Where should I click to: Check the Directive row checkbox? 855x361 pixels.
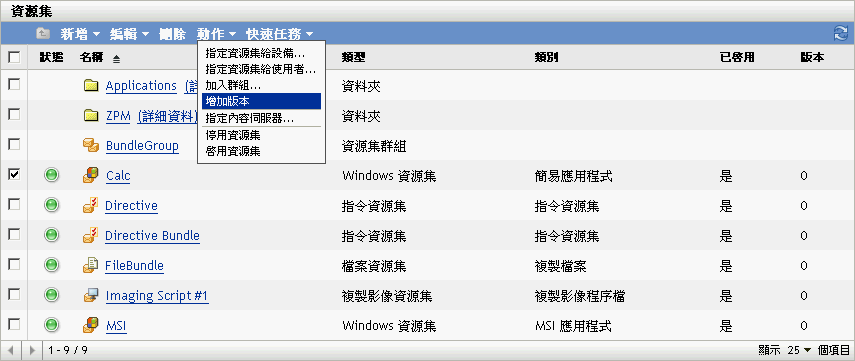tap(14, 204)
